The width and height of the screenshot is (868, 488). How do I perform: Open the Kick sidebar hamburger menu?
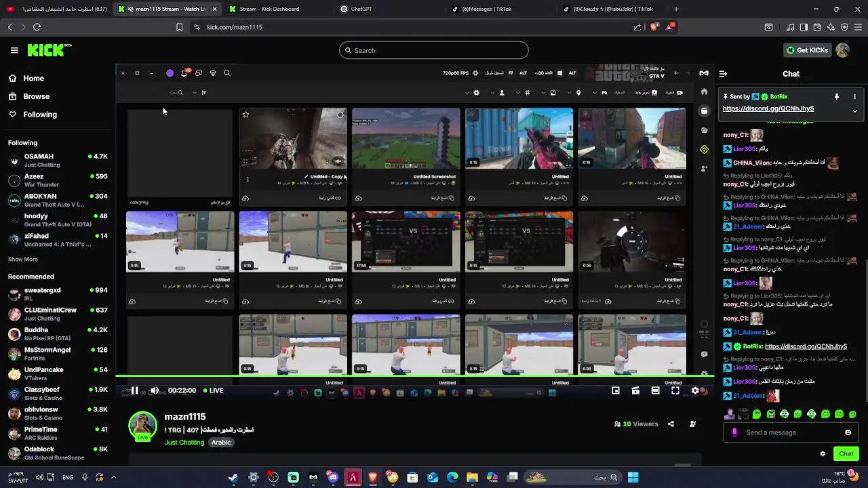(14, 50)
